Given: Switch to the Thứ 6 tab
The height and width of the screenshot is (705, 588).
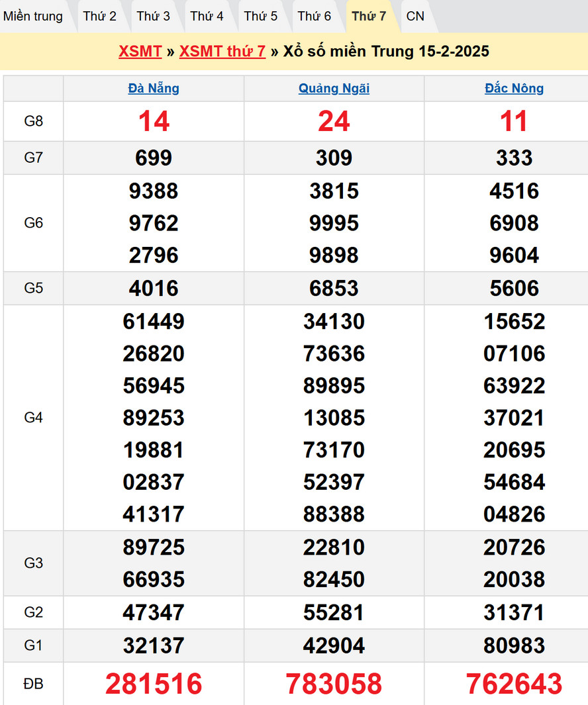Looking at the screenshot, I should [315, 17].
